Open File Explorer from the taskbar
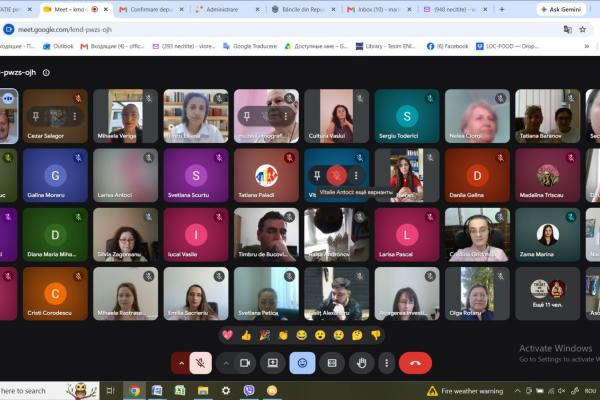The width and height of the screenshot is (600, 400). coord(203,390)
